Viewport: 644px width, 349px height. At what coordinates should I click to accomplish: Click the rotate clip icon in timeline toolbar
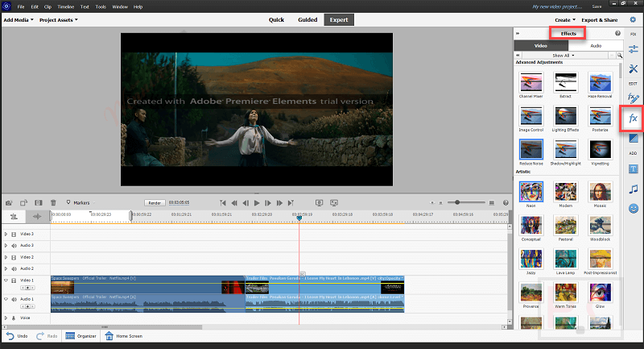pos(23,202)
